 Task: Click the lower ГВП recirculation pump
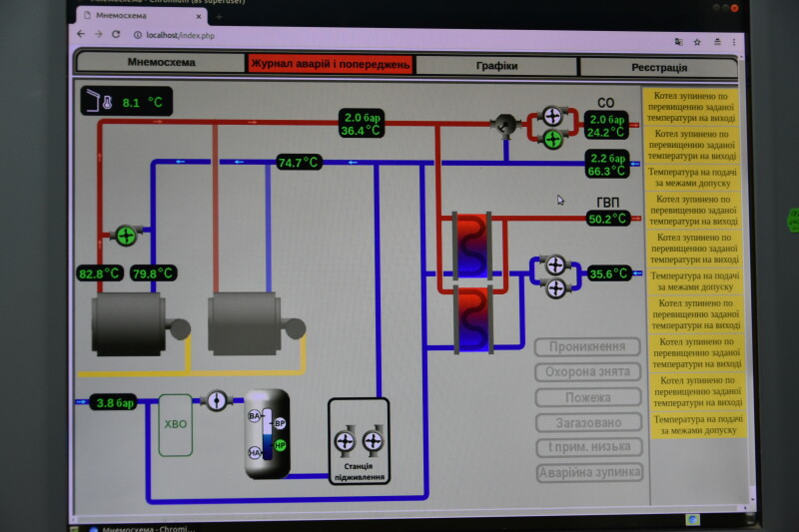[x=556, y=288]
